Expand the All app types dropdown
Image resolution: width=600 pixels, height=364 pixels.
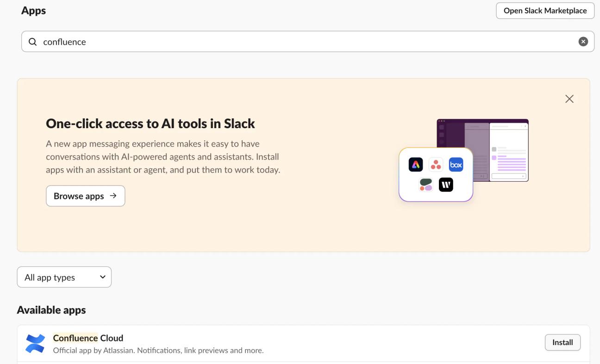[64, 277]
